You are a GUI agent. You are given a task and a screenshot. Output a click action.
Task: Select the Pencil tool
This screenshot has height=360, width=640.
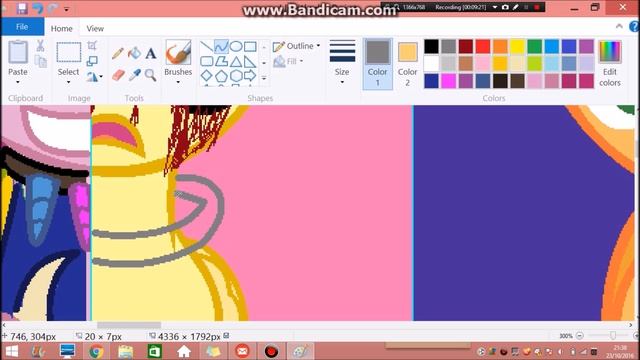coord(118,53)
